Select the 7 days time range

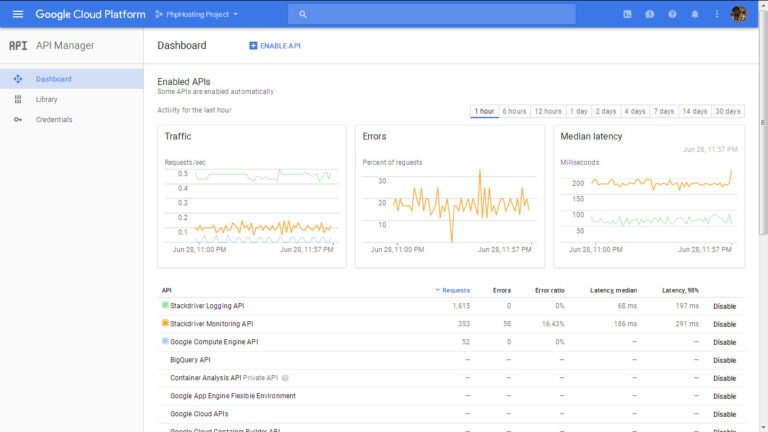[x=664, y=111]
